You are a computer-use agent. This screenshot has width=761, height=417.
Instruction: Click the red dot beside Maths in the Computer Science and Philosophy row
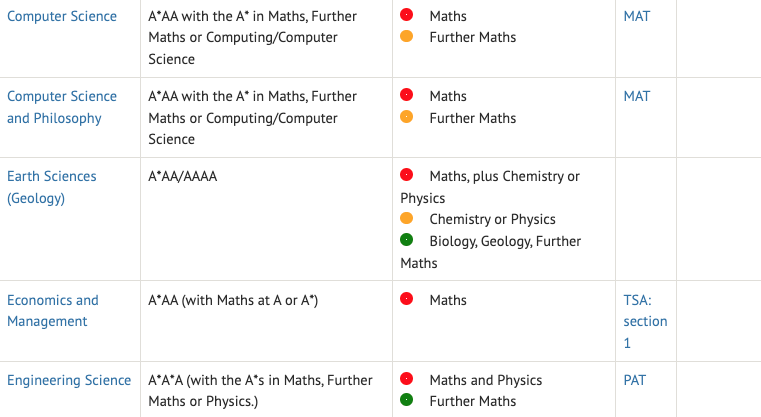[406, 95]
